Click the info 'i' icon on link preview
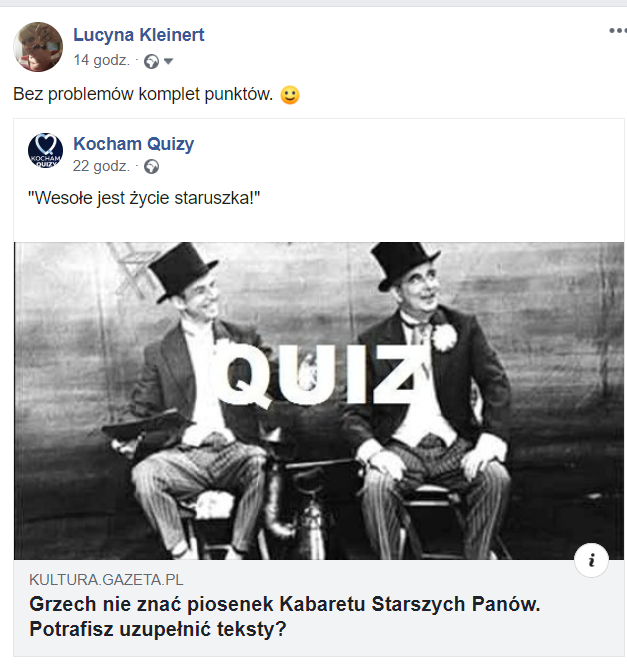Viewport: 627px width, 665px height. pyautogui.click(x=591, y=560)
